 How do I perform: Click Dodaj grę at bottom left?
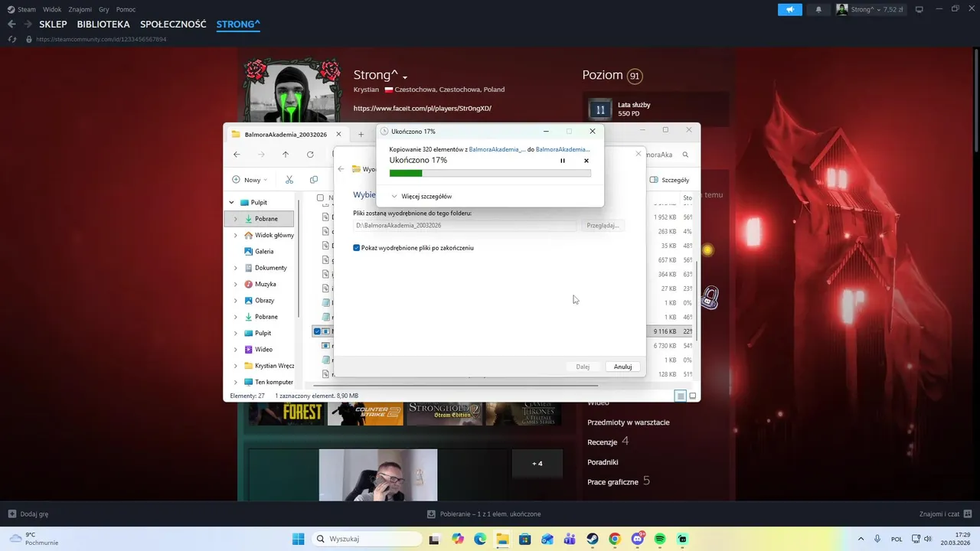tap(28, 514)
